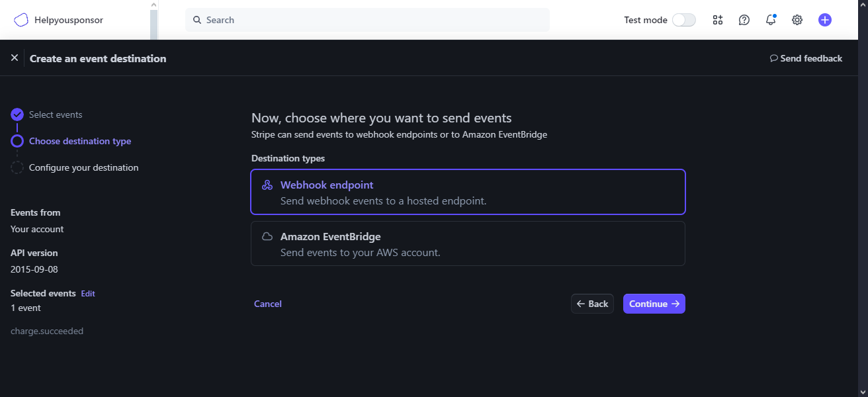Open the settings gear icon
868x397 pixels.
(797, 20)
